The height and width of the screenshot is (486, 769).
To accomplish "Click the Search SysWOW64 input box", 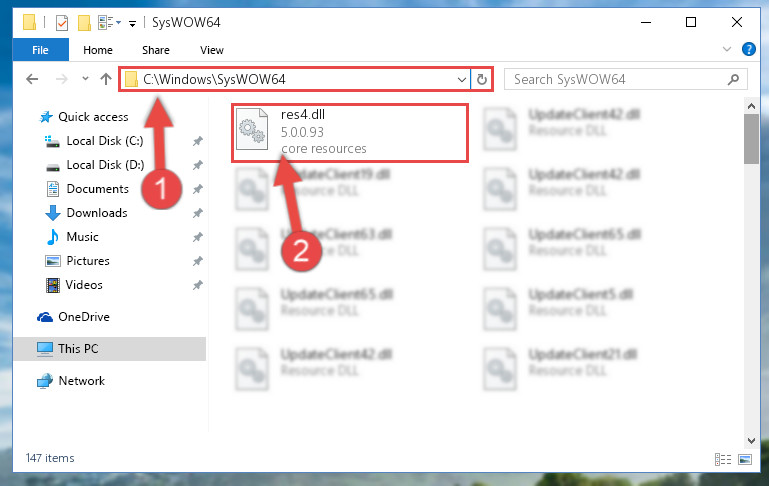I will (x=616, y=79).
